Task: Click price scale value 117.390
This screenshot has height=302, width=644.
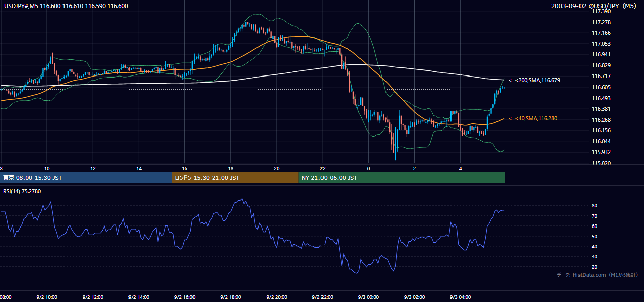Action: coord(601,11)
